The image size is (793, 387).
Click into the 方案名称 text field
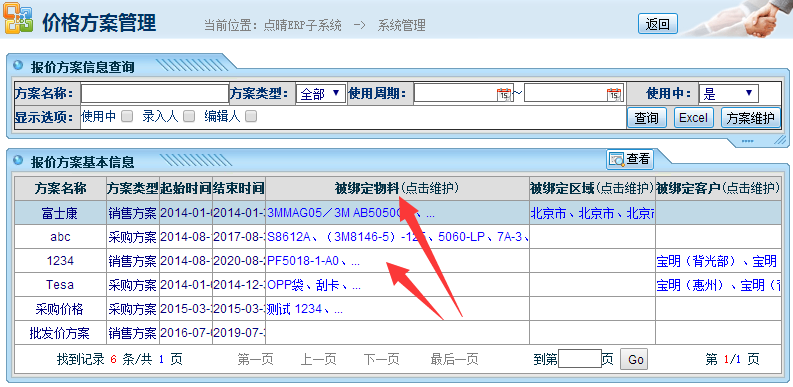tap(155, 94)
